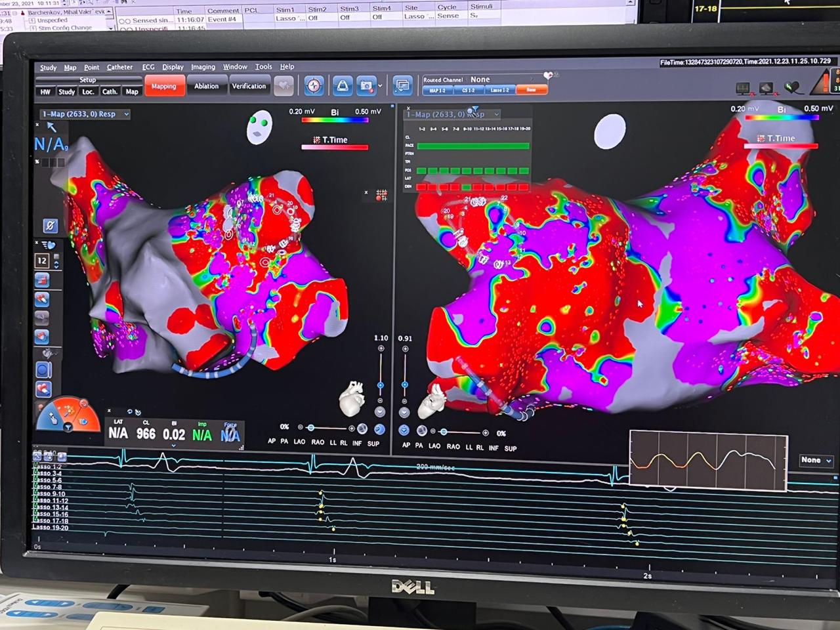Select the magic wand tool in the fan selector
This screenshot has width=840, height=630.
pyautogui.click(x=68, y=409)
